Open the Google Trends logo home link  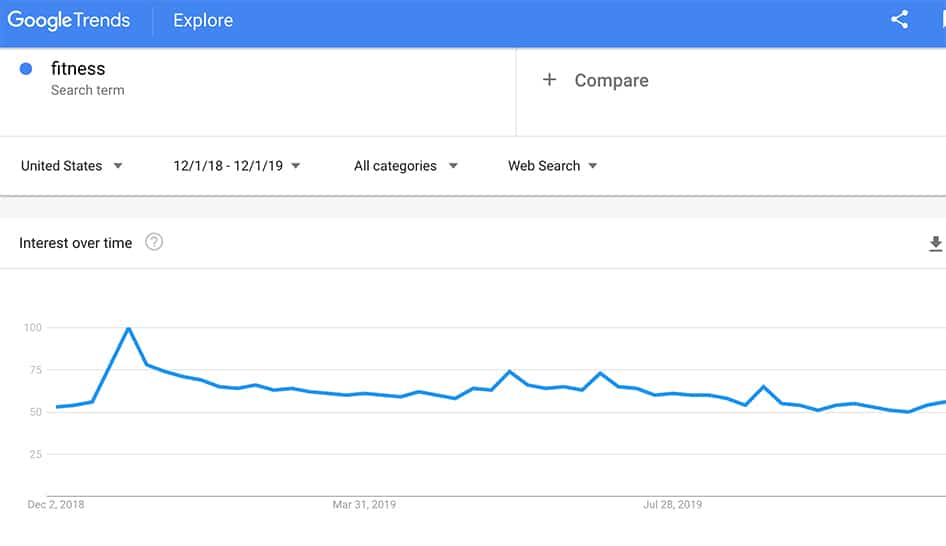point(71,20)
